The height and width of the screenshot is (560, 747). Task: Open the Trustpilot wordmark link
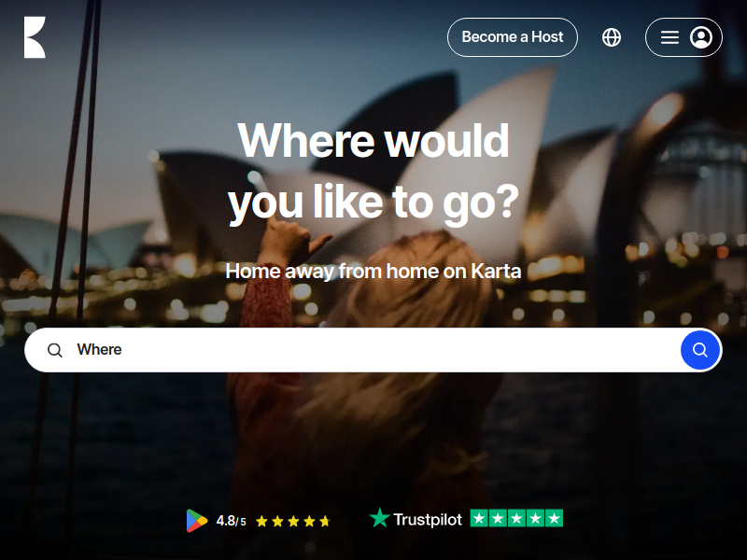point(428,520)
